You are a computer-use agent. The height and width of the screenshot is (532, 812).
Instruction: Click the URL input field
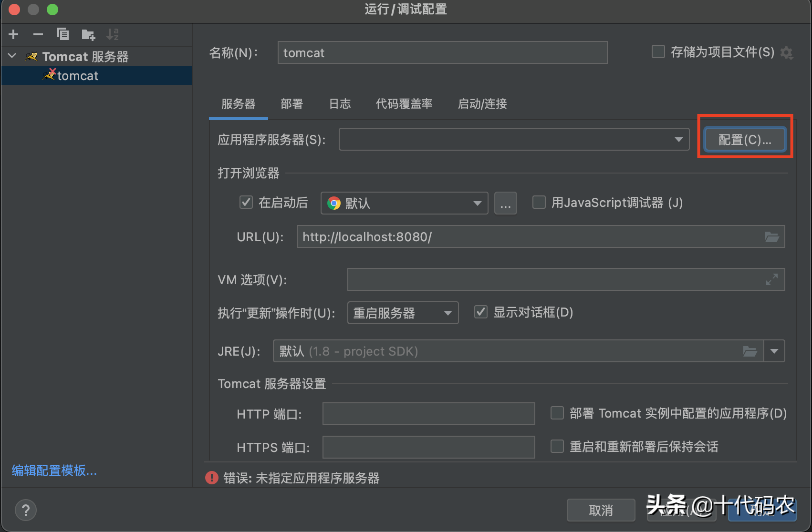click(541, 236)
